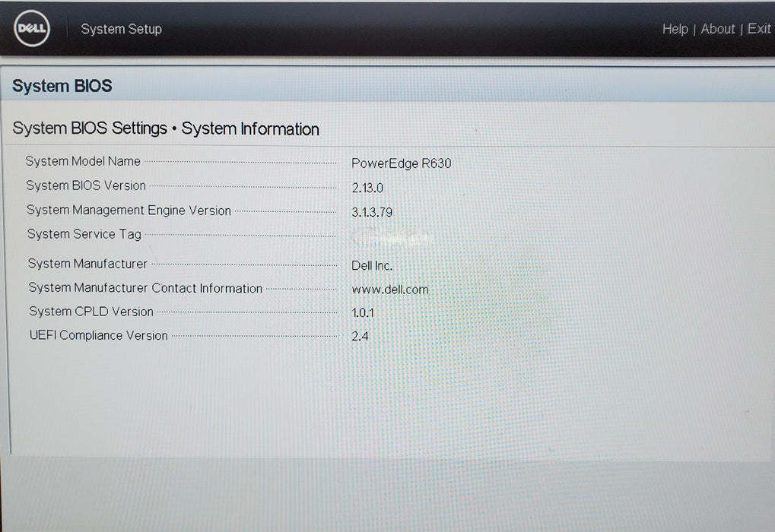Select the UEFI Compliance Version label
Screen dimensions: 775x532
[99, 335]
